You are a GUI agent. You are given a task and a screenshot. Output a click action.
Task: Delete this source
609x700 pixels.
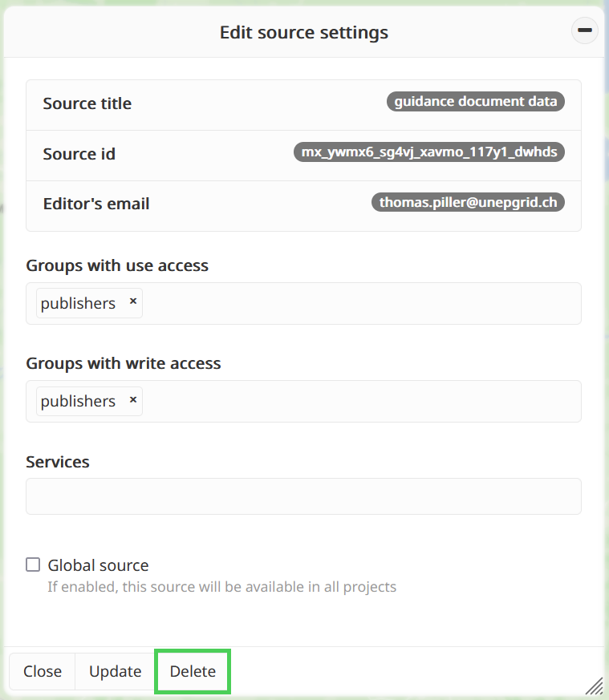pos(193,671)
